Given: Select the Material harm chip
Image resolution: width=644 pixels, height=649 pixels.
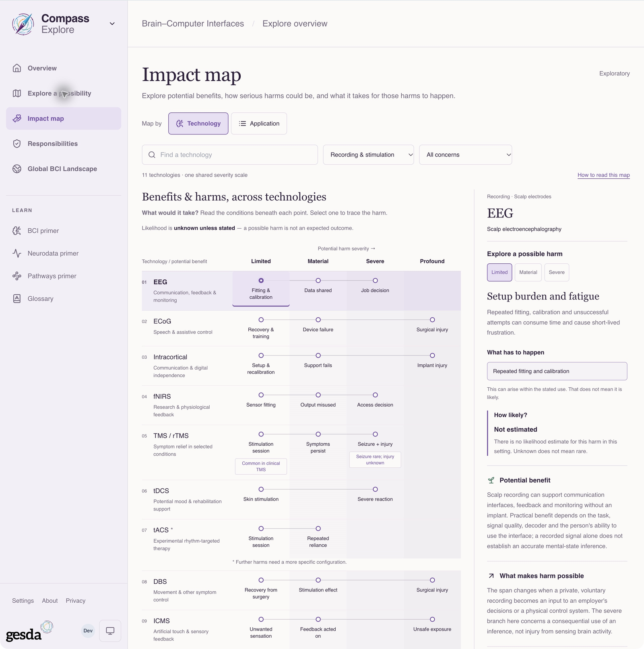Looking at the screenshot, I should [528, 273].
